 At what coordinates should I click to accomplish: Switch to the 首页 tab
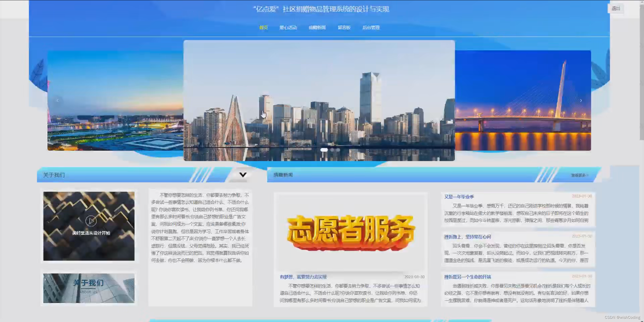pyautogui.click(x=263, y=27)
